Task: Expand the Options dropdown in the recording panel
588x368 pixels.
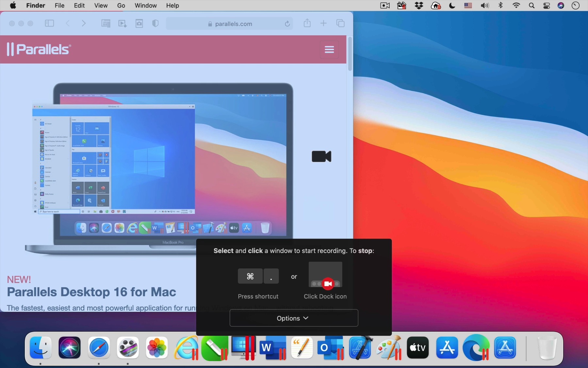Action: click(x=293, y=318)
